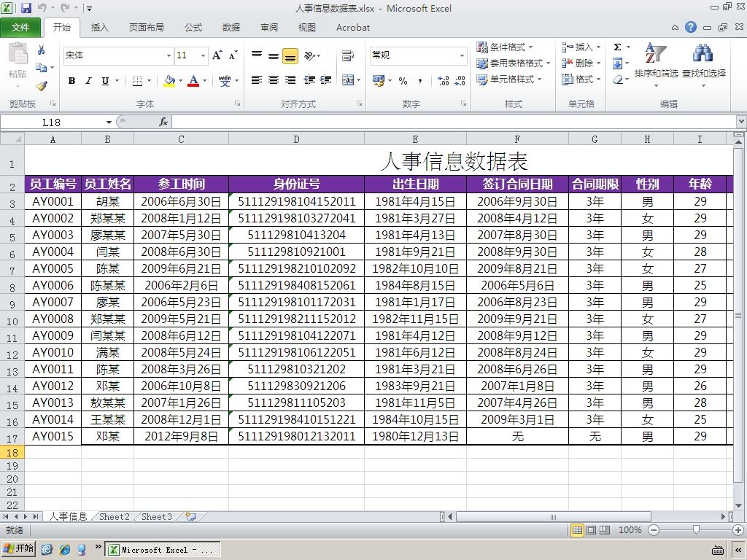Decrease font size with the small A icon

coord(233,55)
